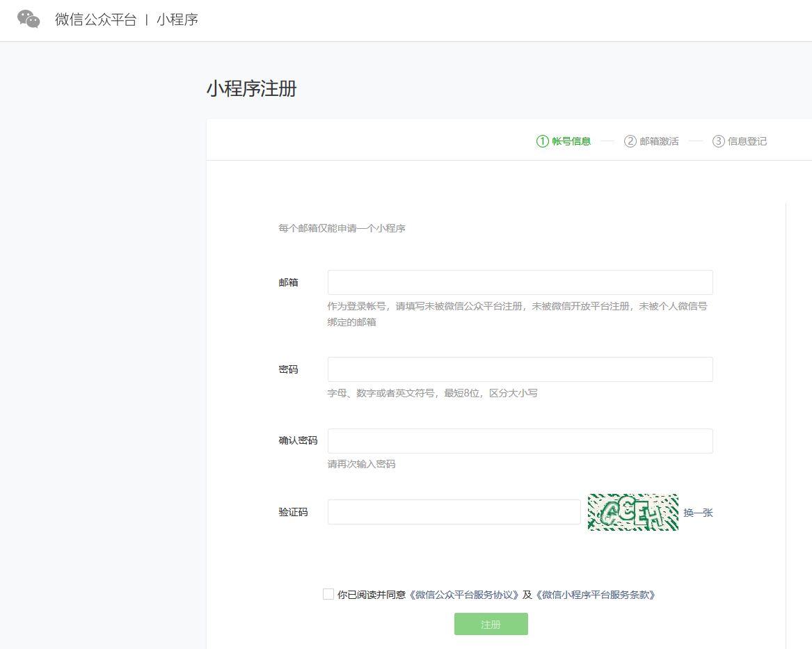Click the 作为登录帐号 email hint text
The image size is (812, 649).
click(x=518, y=314)
